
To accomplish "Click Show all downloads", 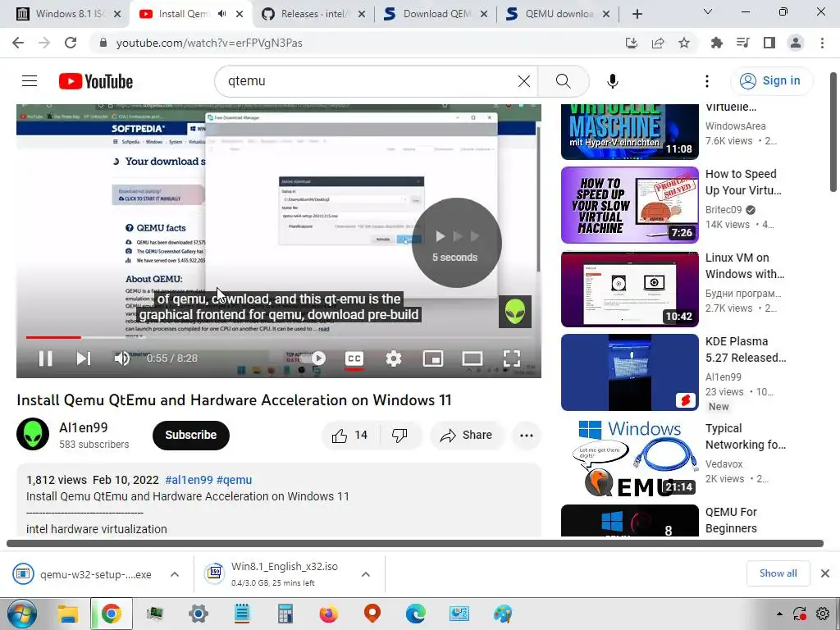I will click(x=778, y=573).
